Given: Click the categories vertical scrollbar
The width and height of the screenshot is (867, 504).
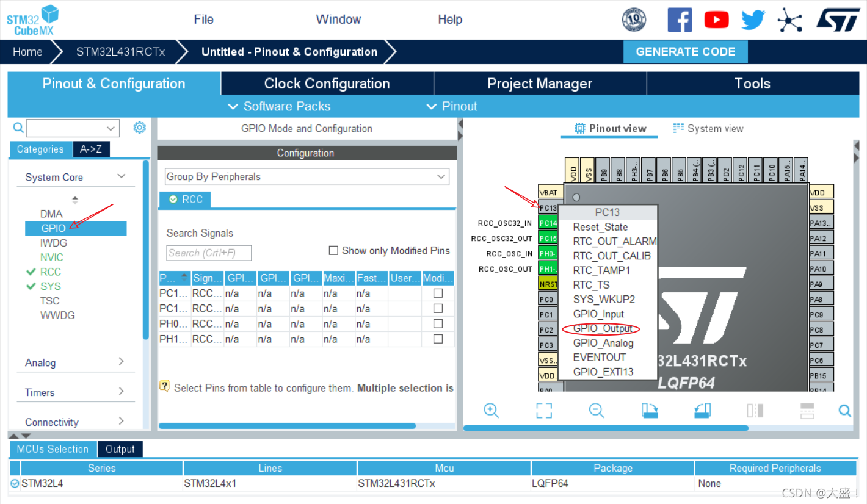Looking at the screenshot, I should (x=145, y=249).
